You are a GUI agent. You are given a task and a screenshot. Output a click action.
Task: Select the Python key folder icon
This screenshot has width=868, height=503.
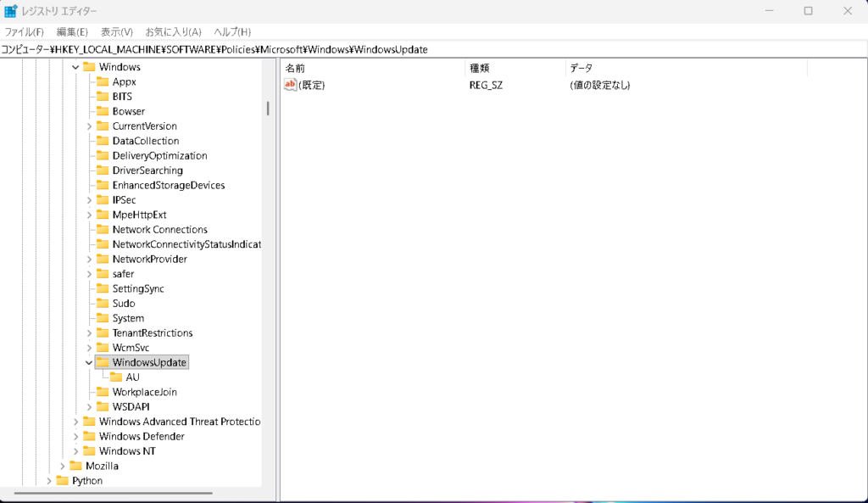pyautogui.click(x=63, y=481)
